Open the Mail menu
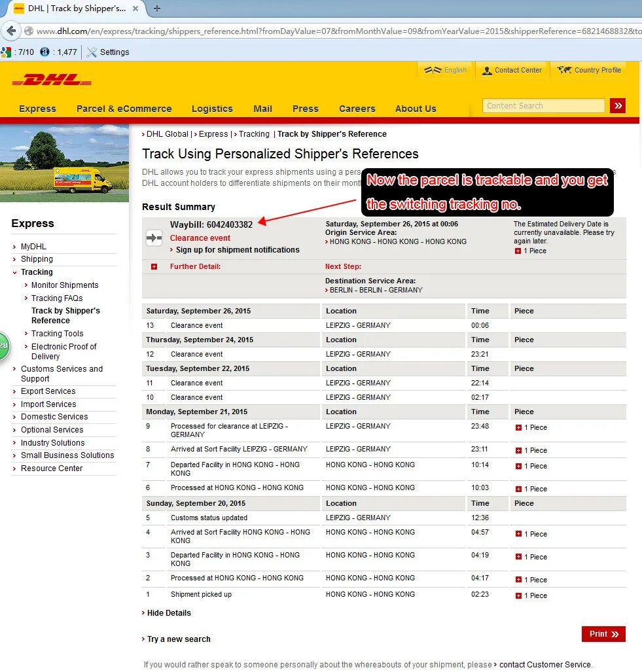Viewport: 642px width, 672px height. click(x=262, y=109)
